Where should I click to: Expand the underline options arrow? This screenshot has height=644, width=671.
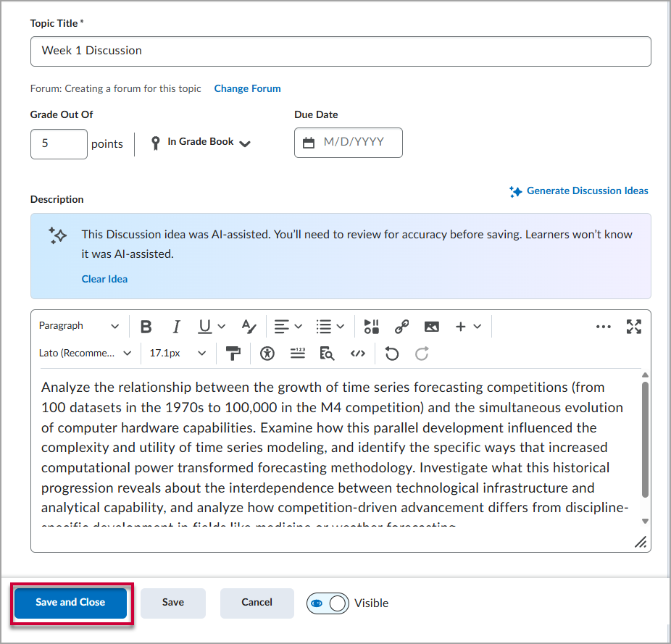pos(222,327)
